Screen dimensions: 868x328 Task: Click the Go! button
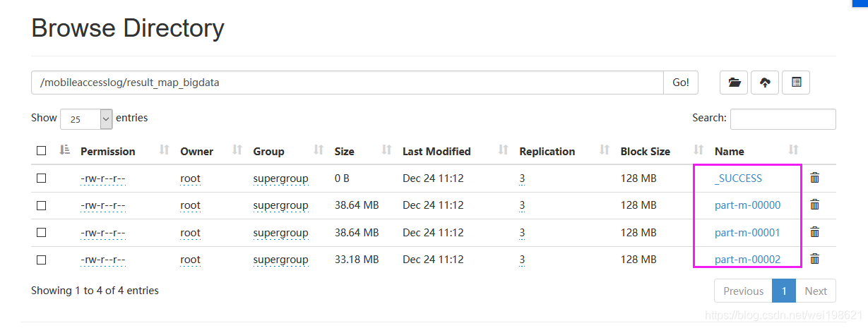[x=681, y=83]
